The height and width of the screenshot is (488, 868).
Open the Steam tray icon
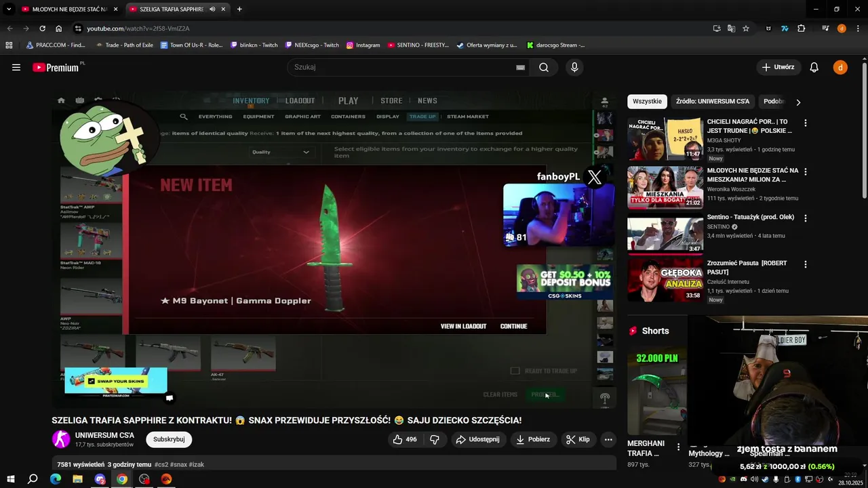pyautogui.click(x=765, y=479)
